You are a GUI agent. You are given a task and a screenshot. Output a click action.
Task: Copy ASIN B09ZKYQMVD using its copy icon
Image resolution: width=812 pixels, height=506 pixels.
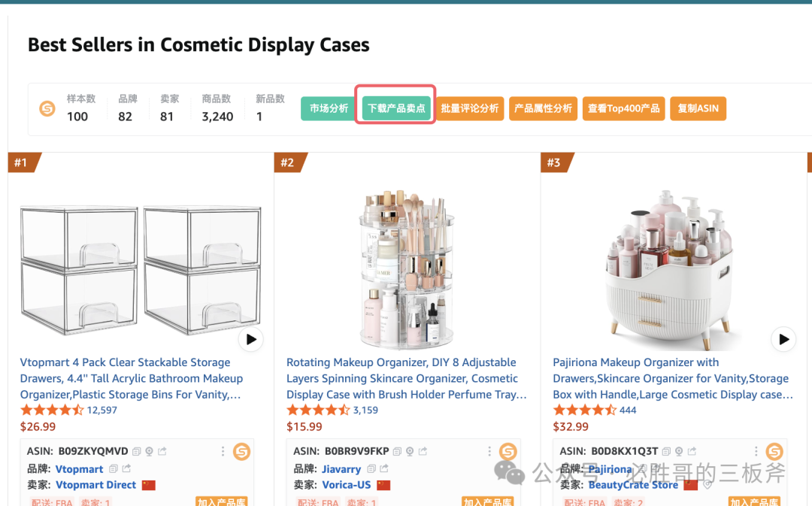point(137,452)
